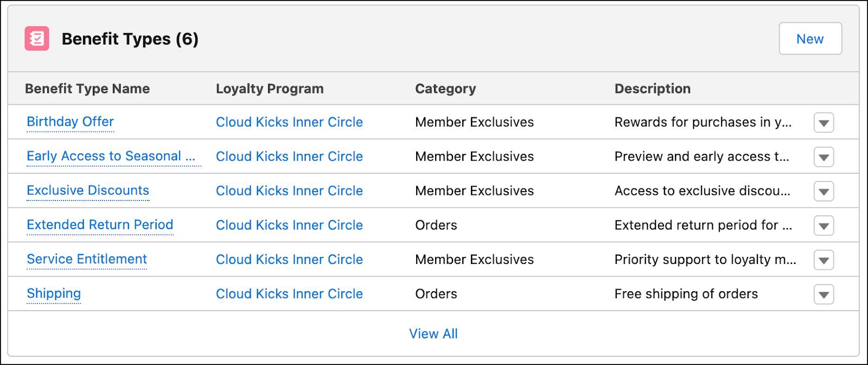Image resolution: width=868 pixels, height=365 pixels.
Task: Open Cloud Kicks Inner Circle from Birthday Offer row
Action: (x=289, y=122)
